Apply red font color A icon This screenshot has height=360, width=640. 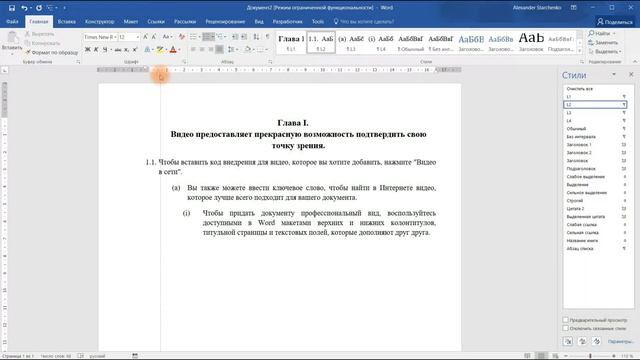point(173,49)
